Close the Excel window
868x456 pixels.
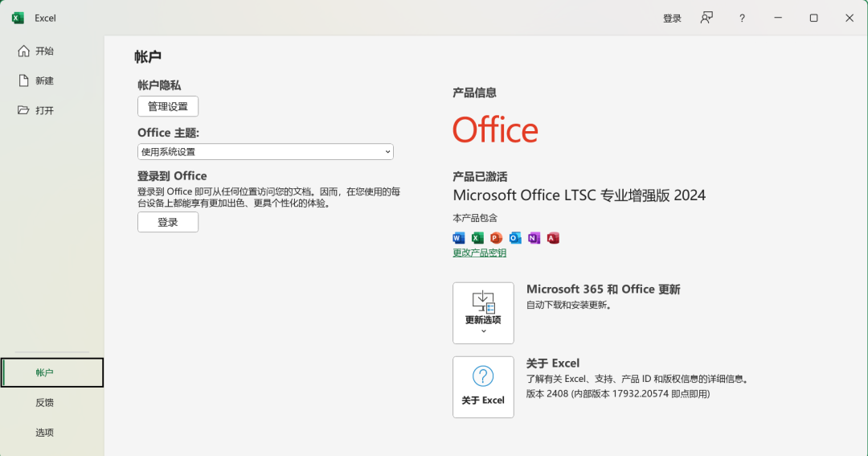tap(850, 18)
